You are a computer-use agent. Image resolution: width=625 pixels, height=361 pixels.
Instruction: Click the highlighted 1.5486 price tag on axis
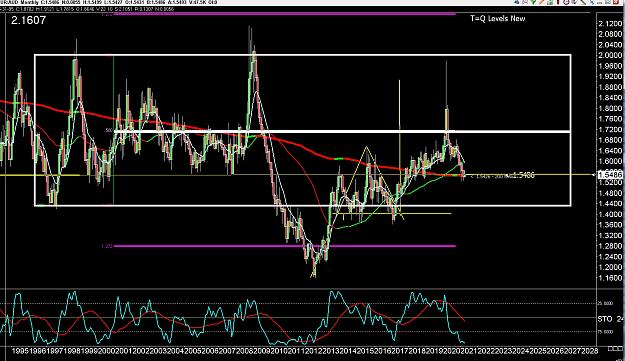tap(610, 175)
